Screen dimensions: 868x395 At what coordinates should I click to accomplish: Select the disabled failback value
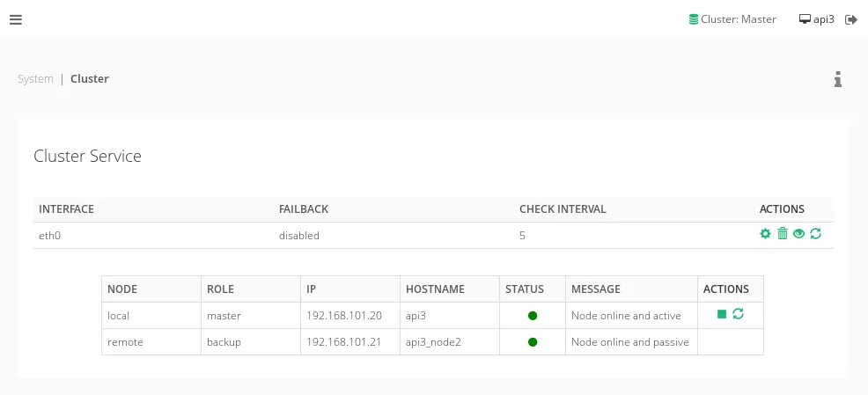(299, 236)
